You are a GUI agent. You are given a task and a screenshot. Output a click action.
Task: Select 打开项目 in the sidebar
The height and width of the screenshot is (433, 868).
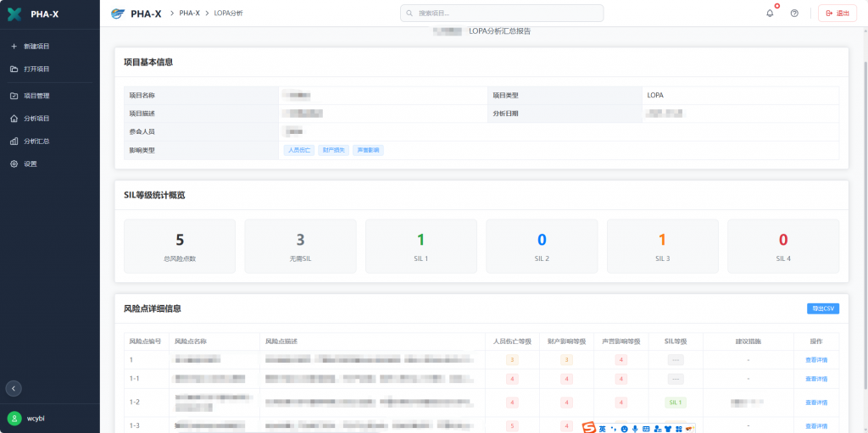point(36,69)
